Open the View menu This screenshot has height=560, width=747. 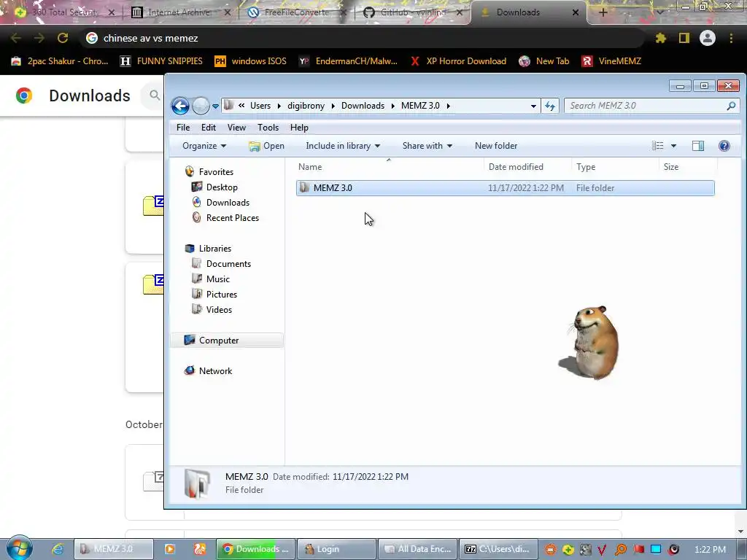click(236, 128)
